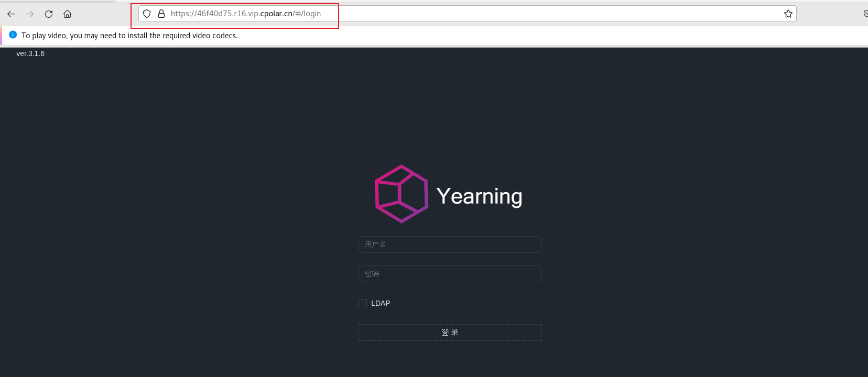
Task: View site security padlock information
Action: pos(161,14)
